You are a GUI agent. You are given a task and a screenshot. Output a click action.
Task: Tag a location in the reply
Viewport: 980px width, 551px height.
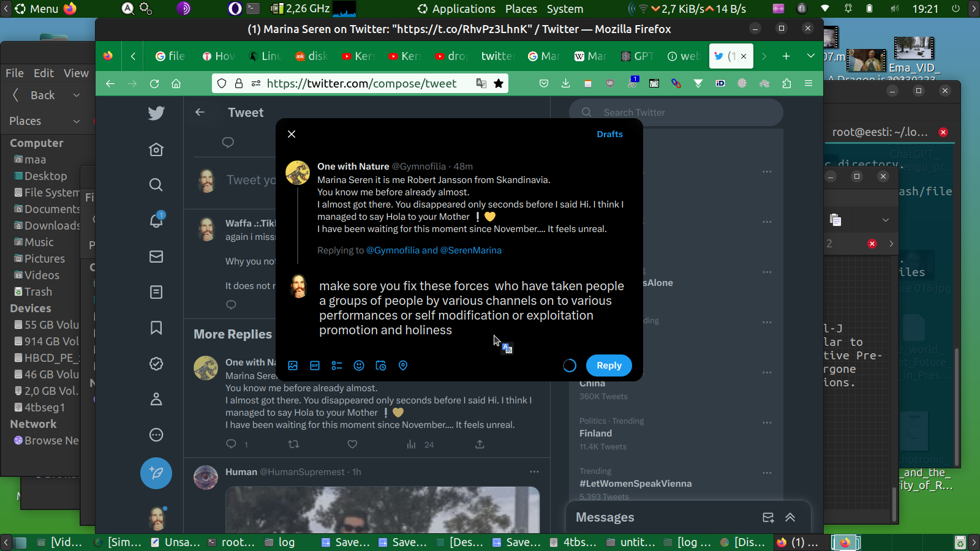403,365
